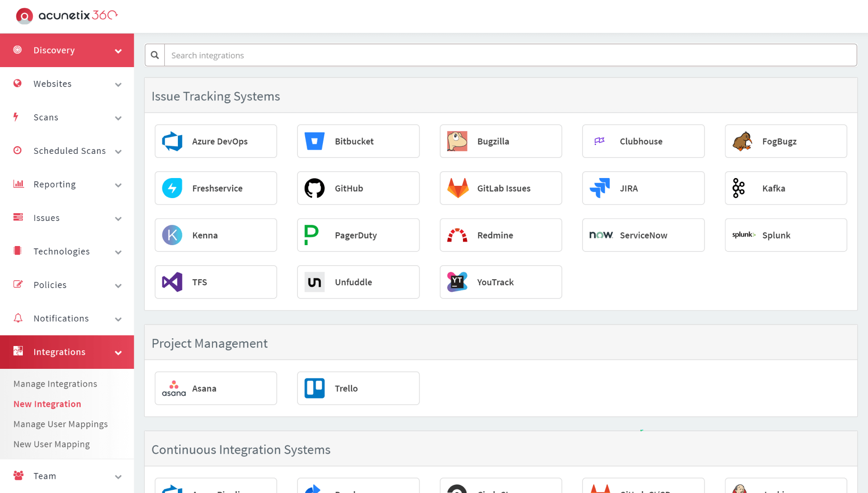The height and width of the screenshot is (493, 868).
Task: Open the Technologies sidebar section
Action: tap(67, 252)
